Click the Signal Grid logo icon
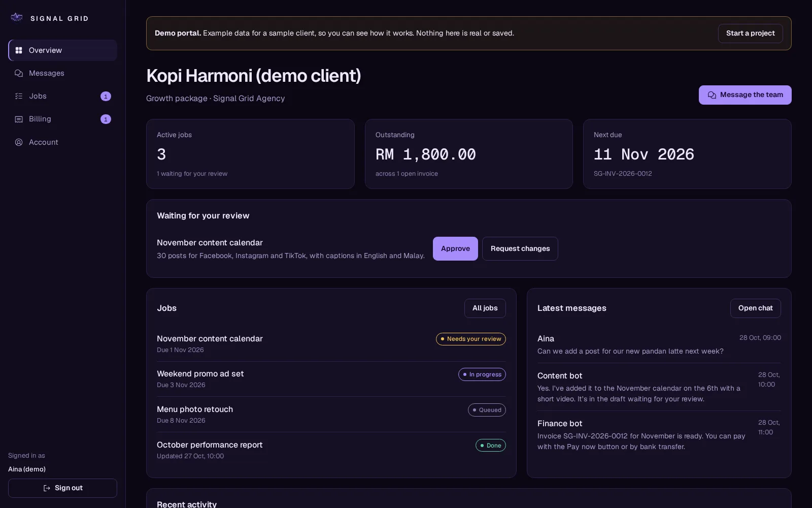The width and height of the screenshot is (812, 508). click(17, 18)
